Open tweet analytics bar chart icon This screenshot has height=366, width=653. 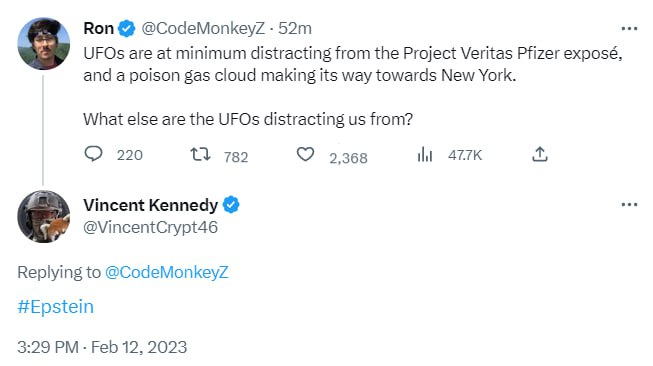[x=425, y=154]
